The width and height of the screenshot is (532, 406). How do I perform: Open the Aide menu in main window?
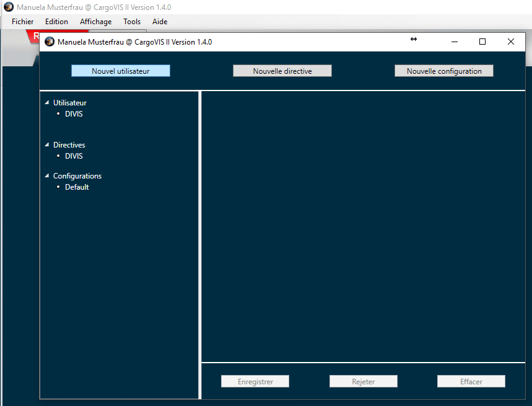pos(160,22)
